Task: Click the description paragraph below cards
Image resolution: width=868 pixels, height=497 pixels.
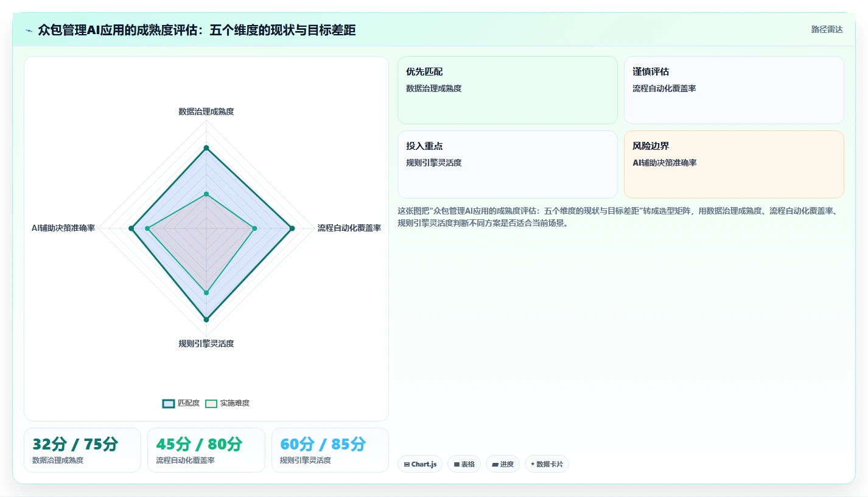Action: pos(619,217)
